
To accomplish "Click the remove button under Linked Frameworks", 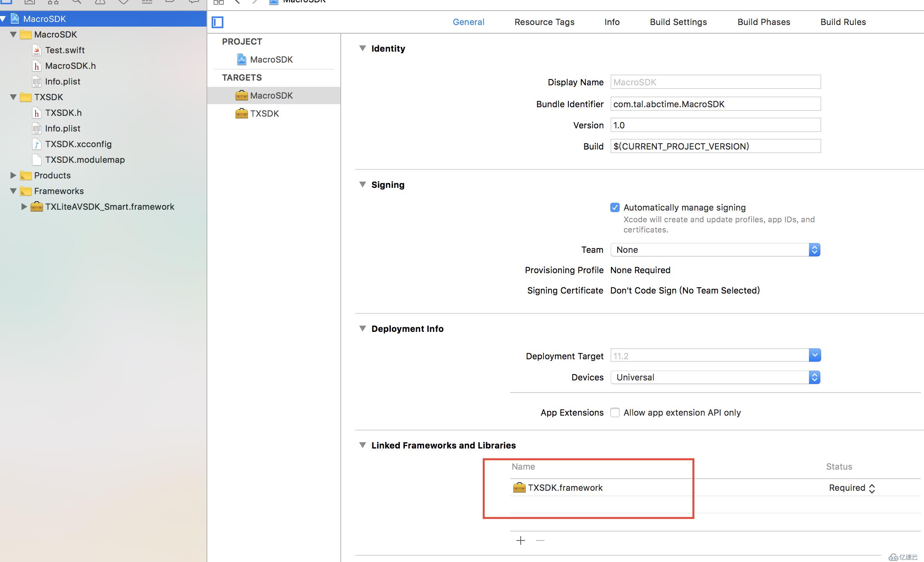I will coord(541,540).
